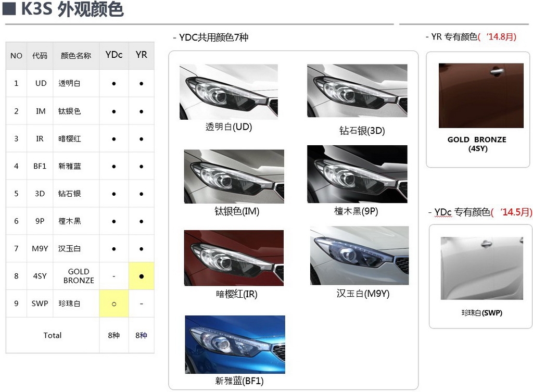Click the GOLD BRONZE door color swatch image
This screenshot has width=533, height=392.
[x=481, y=96]
